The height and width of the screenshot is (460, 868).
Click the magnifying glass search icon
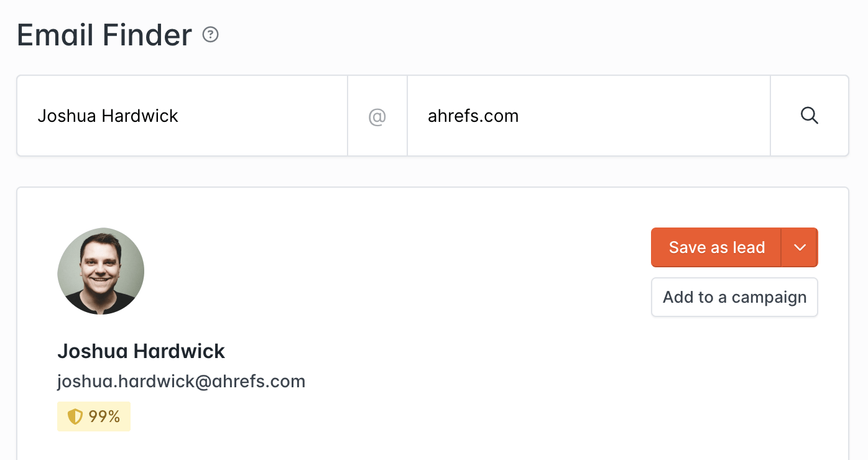pyautogui.click(x=809, y=116)
